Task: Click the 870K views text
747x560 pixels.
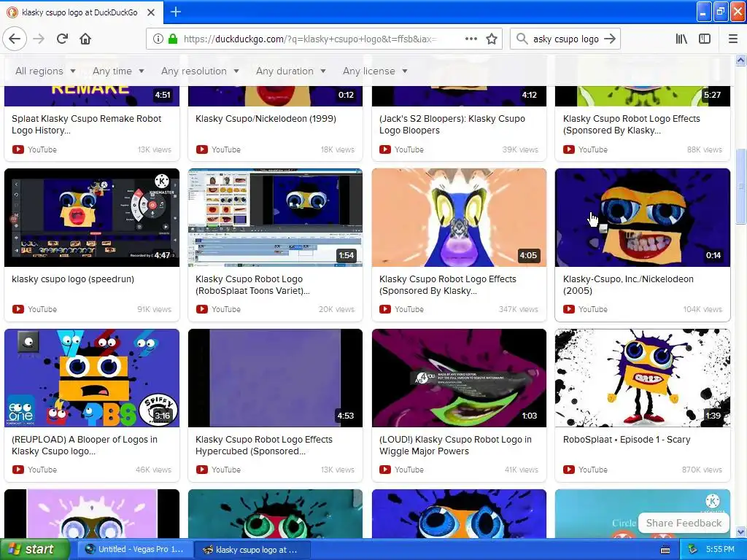Action: (702, 470)
